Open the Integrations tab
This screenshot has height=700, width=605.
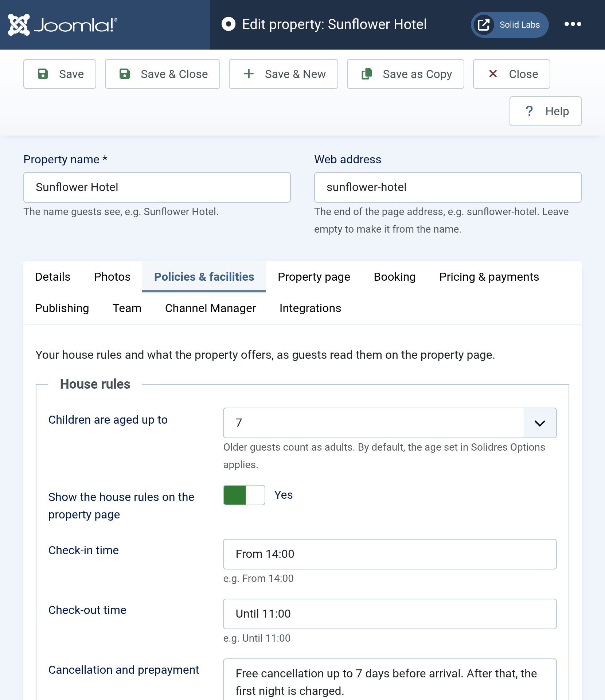pyautogui.click(x=311, y=308)
